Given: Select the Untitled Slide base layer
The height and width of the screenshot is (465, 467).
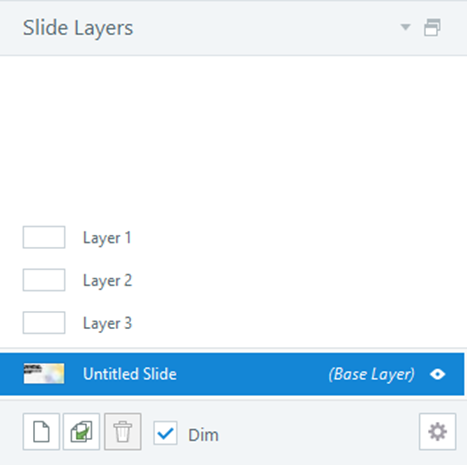Looking at the screenshot, I should [x=232, y=374].
